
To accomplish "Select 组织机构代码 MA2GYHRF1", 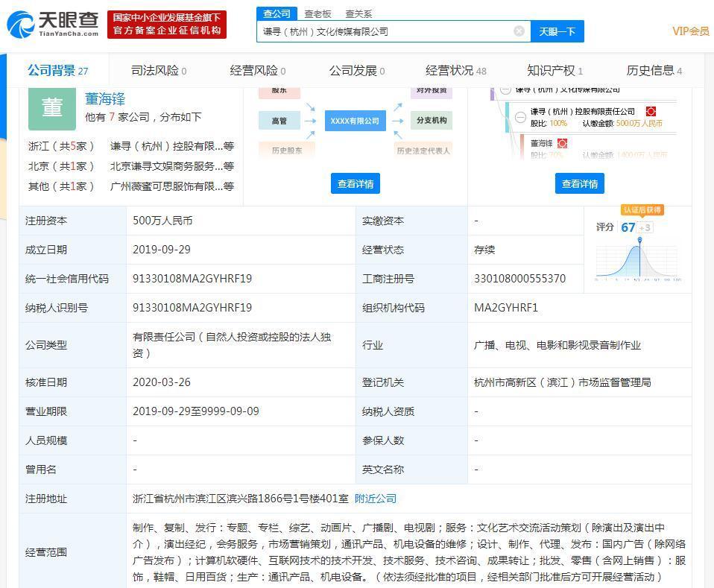I will (506, 308).
